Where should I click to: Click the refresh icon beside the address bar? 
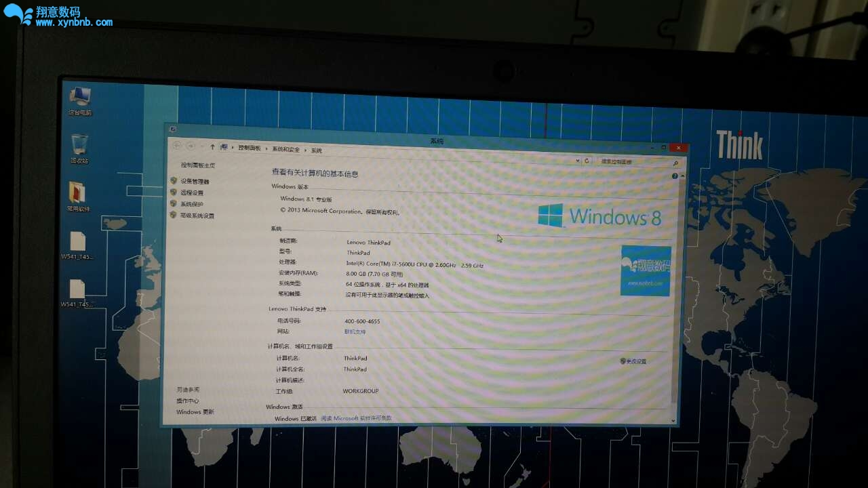pos(587,161)
